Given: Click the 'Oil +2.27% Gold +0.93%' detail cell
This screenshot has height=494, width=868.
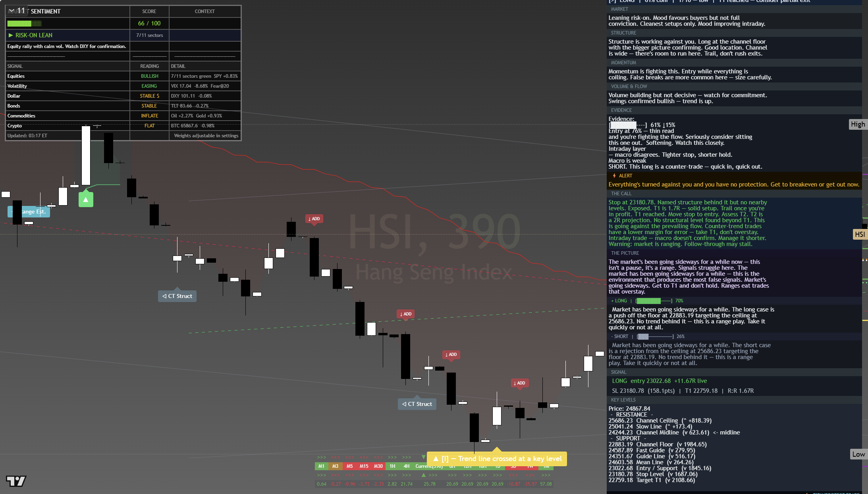Looking at the screenshot, I should pyautogui.click(x=205, y=116).
